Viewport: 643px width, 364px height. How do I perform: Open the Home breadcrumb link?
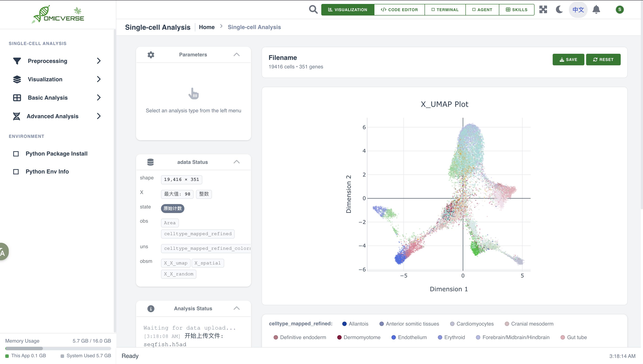point(207,27)
